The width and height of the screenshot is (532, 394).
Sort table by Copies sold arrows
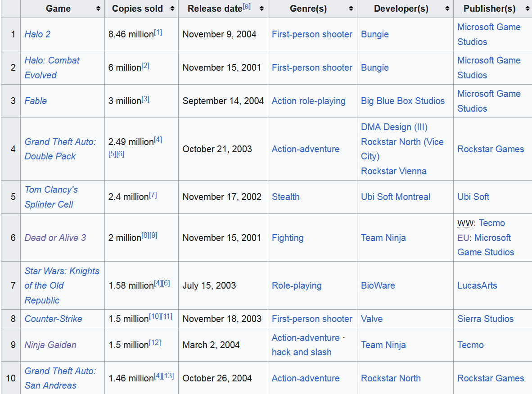tap(172, 9)
